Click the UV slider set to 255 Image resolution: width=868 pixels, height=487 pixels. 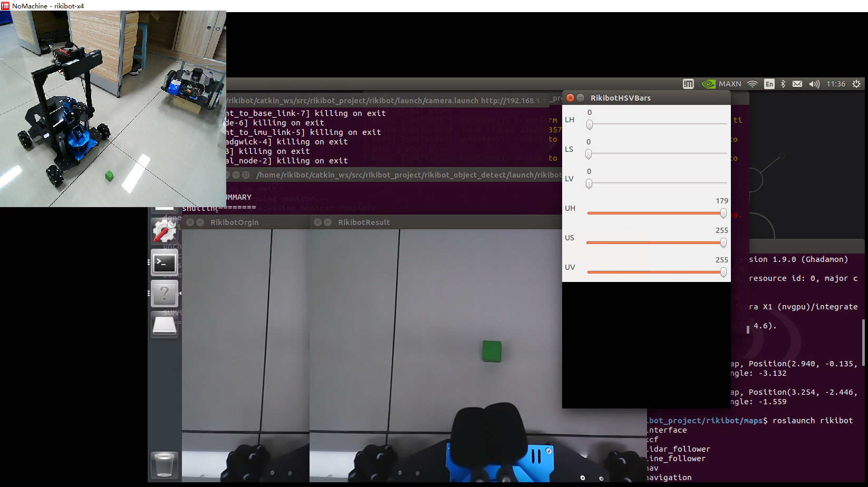723,272
